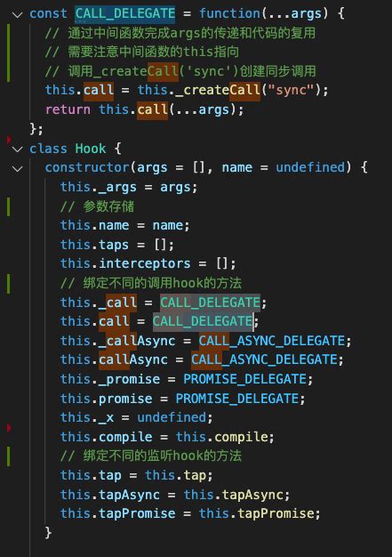Click CALL_DELEGATE in the this._call assignment
Viewport: 392px width, 557px height.
[210, 303]
